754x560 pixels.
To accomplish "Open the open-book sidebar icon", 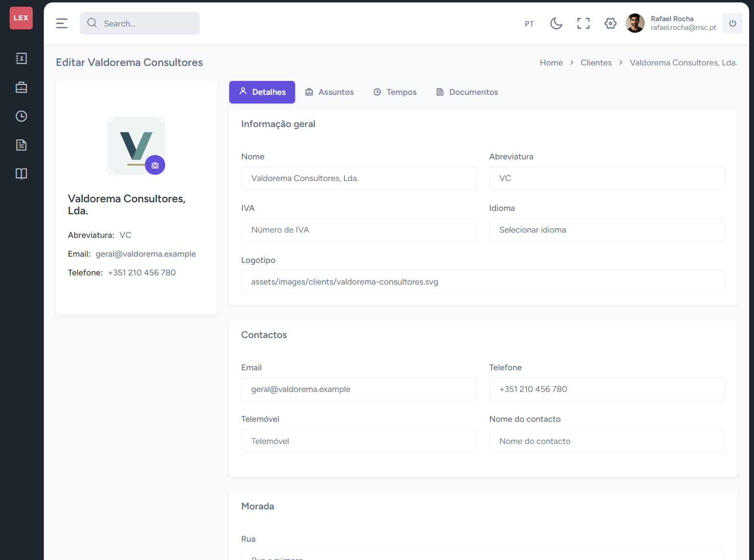I will click(x=21, y=174).
